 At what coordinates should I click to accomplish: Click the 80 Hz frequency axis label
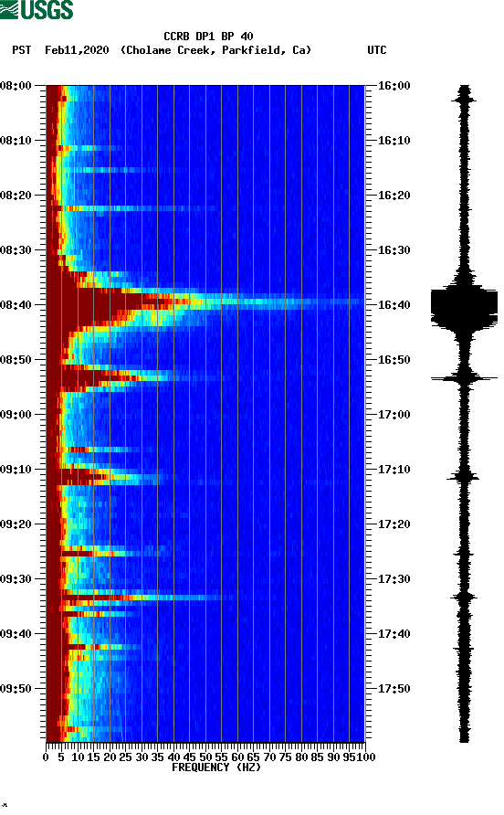point(301,757)
